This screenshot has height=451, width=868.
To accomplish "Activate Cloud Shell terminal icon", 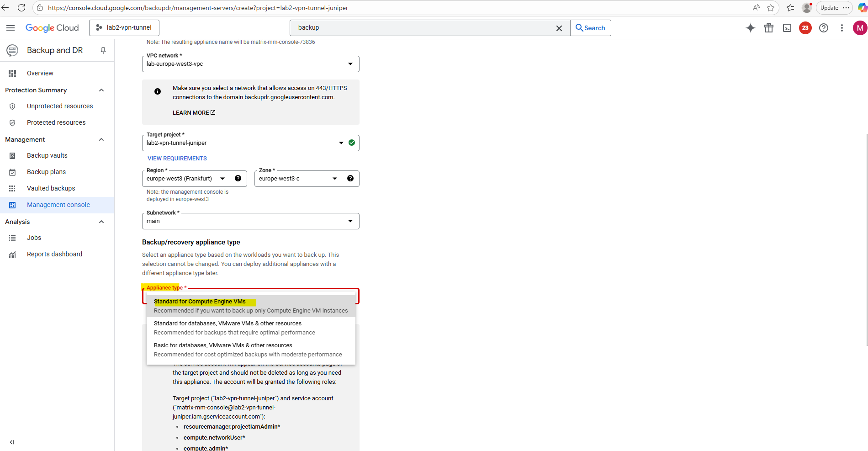I will pyautogui.click(x=787, y=28).
